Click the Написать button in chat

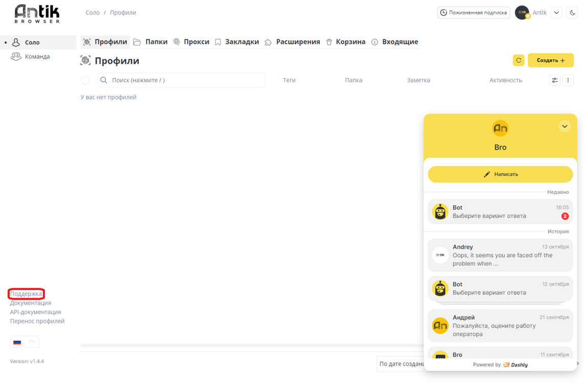(x=500, y=174)
